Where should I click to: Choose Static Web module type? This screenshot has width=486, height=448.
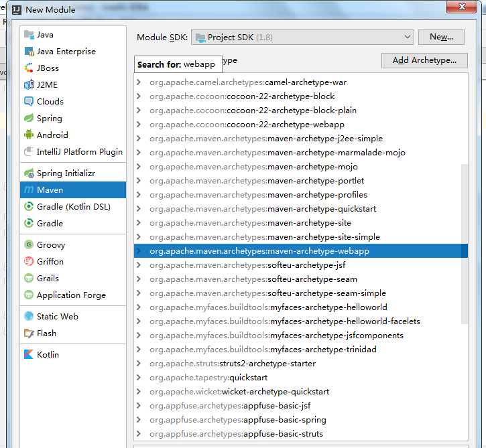coord(73,317)
